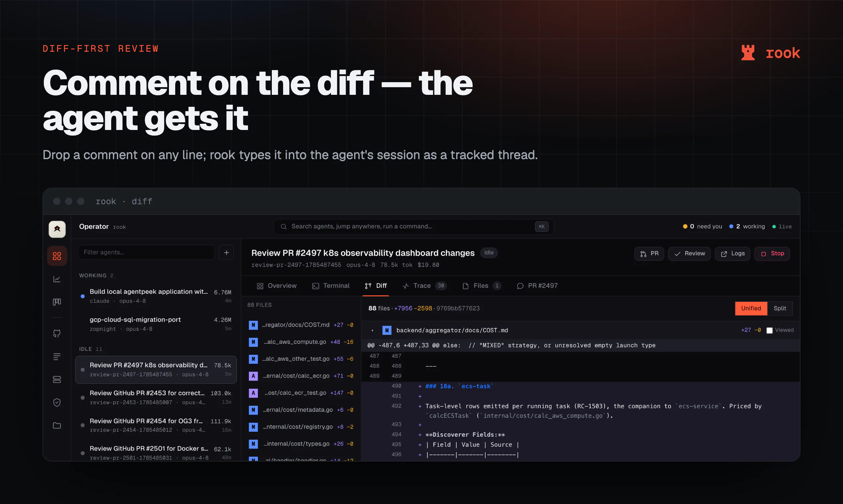Click the WORKING section header

[96, 276]
